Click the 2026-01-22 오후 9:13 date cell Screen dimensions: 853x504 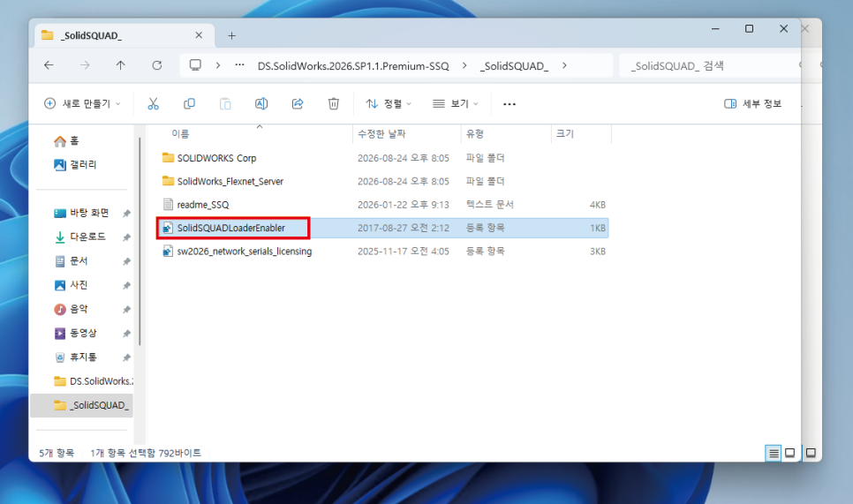coord(404,205)
